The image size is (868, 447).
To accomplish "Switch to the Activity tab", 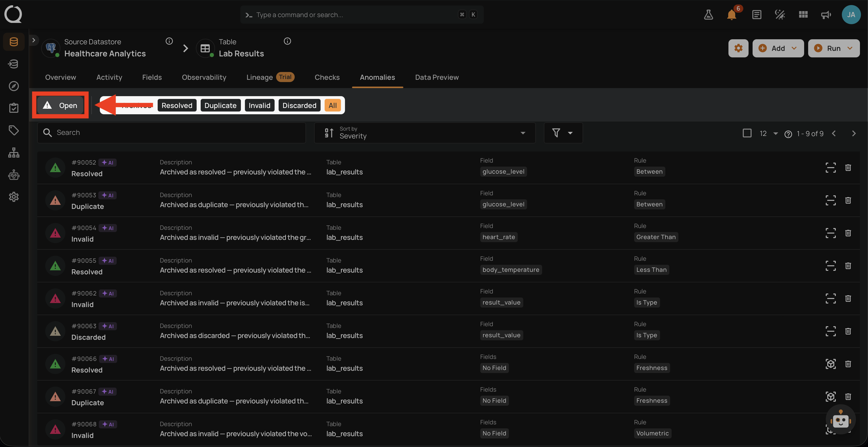I will tap(109, 77).
